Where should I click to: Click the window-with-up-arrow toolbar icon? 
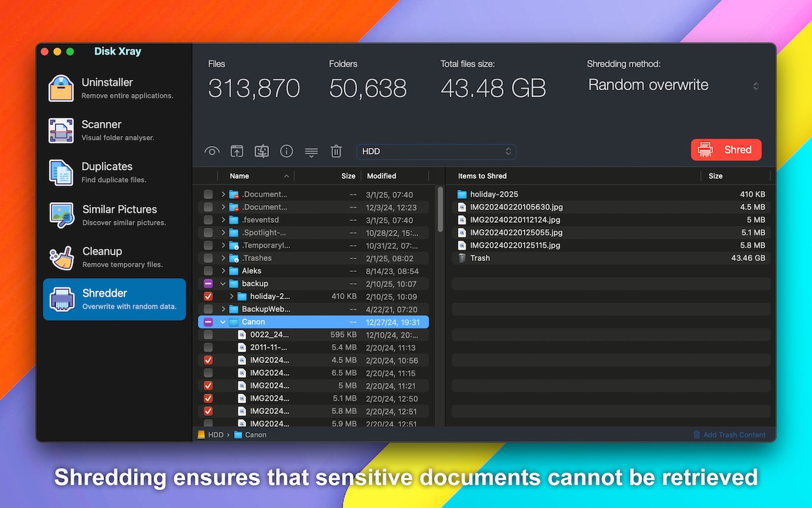coord(237,151)
